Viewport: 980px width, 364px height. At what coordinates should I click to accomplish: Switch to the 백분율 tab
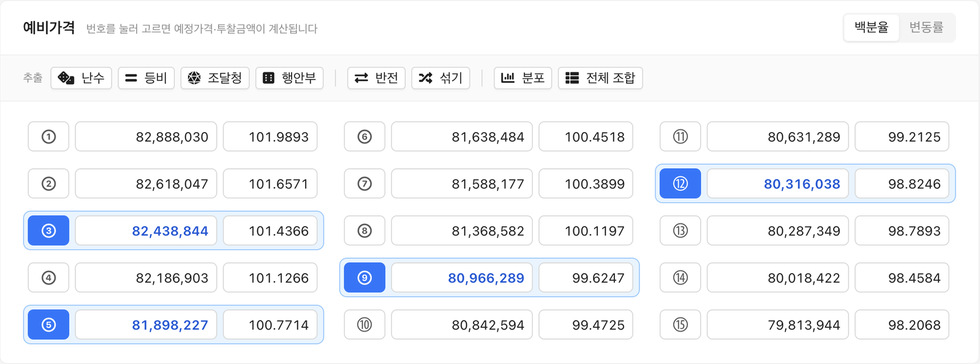point(872,28)
